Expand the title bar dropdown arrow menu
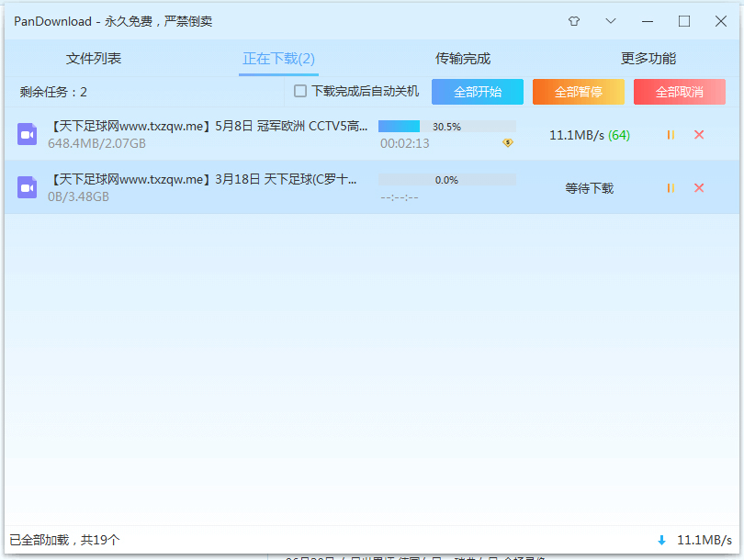 [x=611, y=21]
